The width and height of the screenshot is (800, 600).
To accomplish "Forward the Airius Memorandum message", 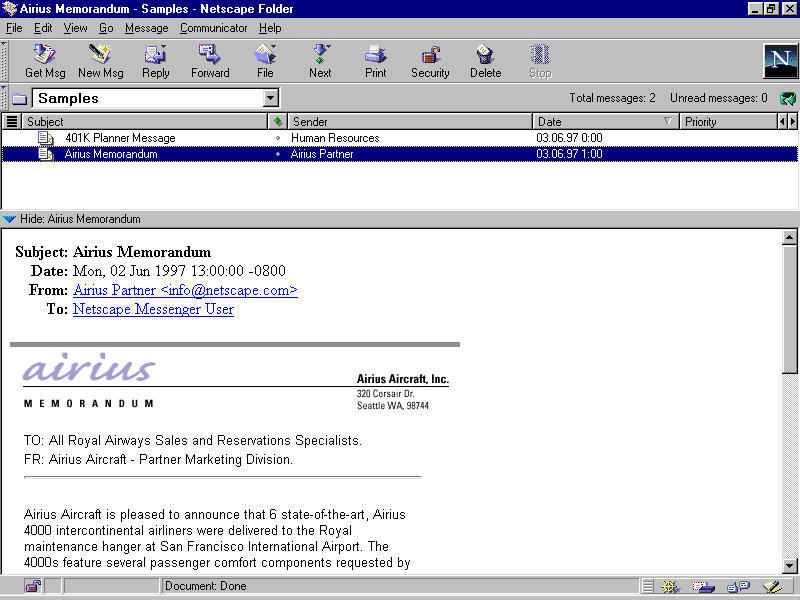I will pos(210,61).
